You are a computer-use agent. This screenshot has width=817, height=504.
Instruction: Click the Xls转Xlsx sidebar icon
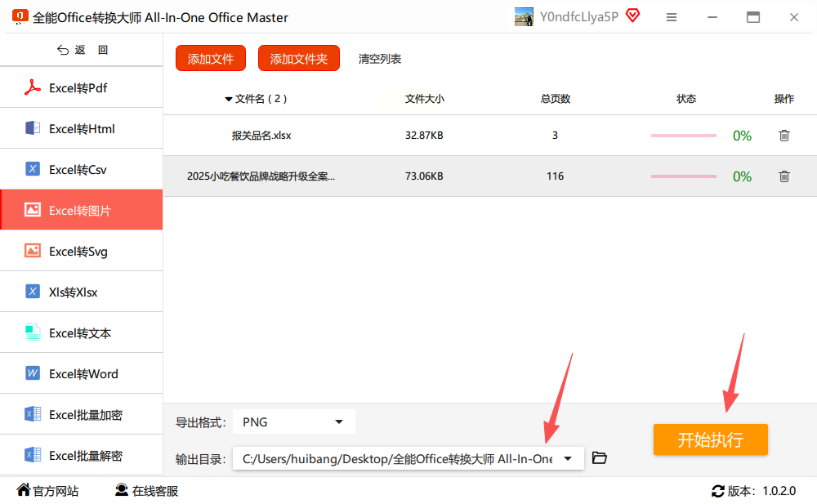coord(33,292)
